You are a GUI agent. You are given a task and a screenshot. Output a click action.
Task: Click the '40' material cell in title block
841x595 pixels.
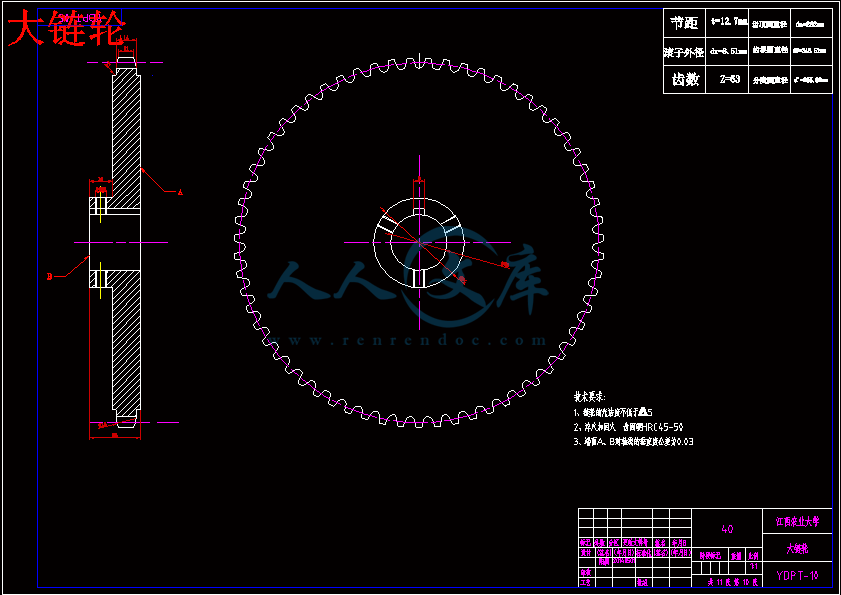click(x=727, y=529)
